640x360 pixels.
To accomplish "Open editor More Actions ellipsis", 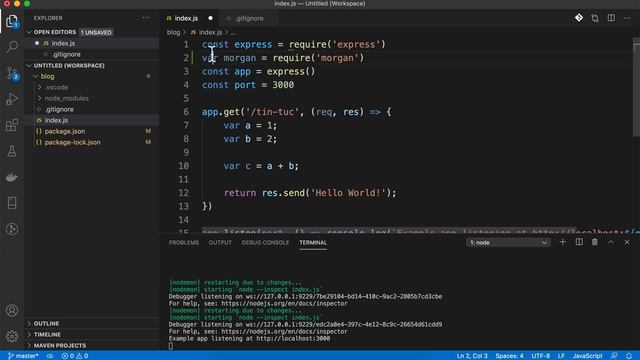I will click(627, 18).
